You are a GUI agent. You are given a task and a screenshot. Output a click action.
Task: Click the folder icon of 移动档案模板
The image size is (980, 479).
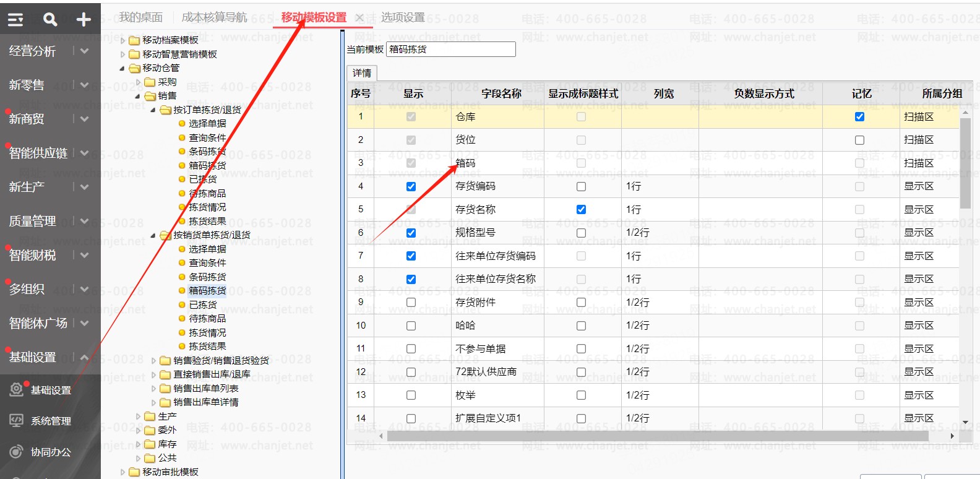pos(134,41)
